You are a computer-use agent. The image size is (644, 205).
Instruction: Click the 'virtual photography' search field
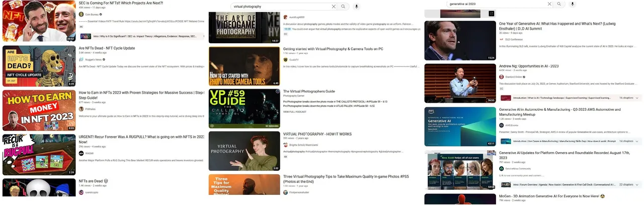tap(281, 7)
